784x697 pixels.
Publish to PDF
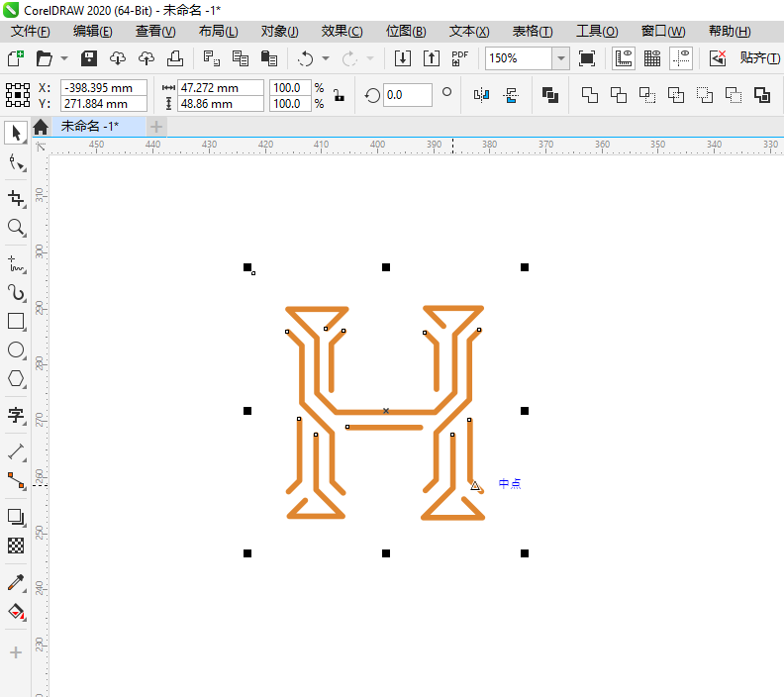pos(460,58)
